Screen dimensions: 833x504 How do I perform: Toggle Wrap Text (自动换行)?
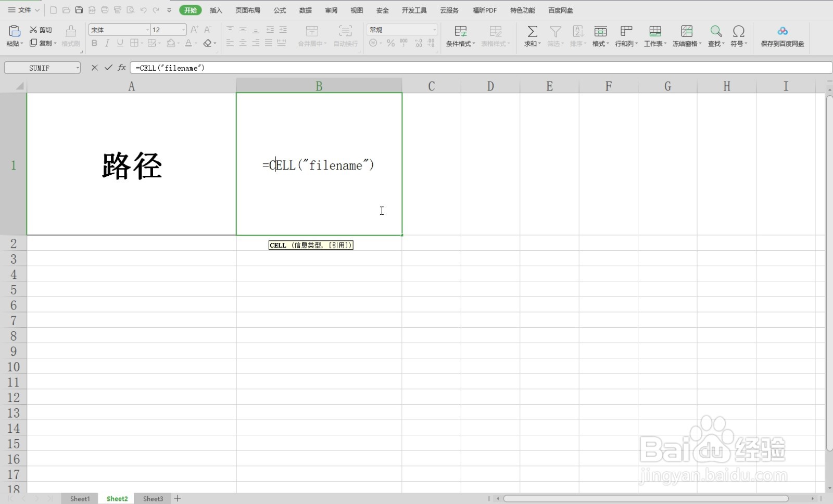coord(345,35)
